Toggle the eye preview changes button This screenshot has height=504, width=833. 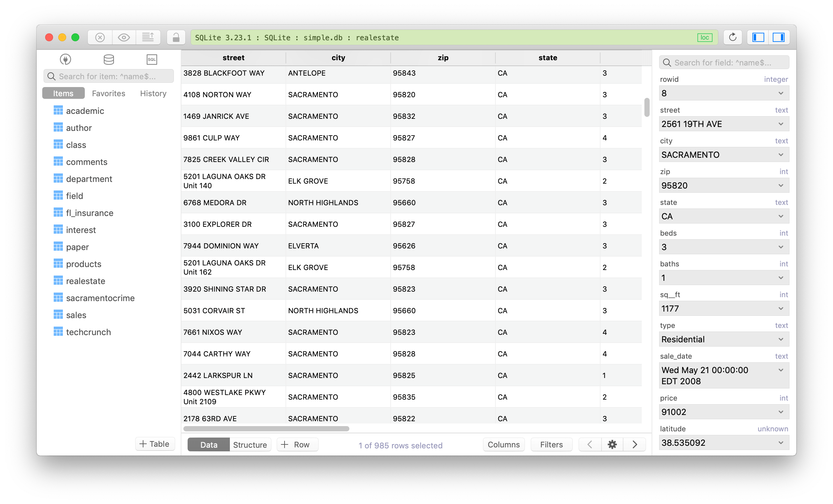tap(124, 37)
